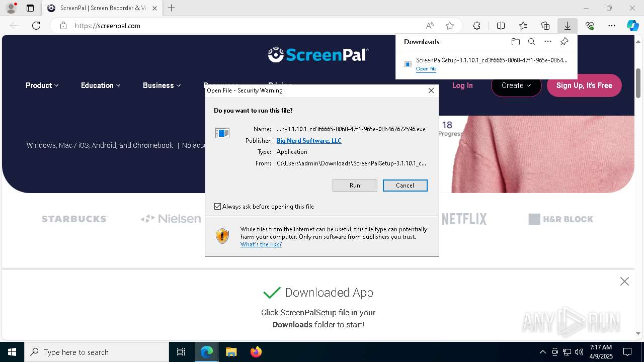Click the volume icon in tray
This screenshot has width=644, height=362.
click(x=579, y=352)
